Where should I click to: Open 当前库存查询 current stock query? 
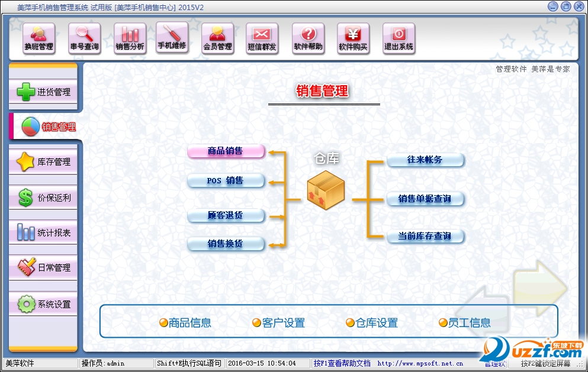pos(426,236)
